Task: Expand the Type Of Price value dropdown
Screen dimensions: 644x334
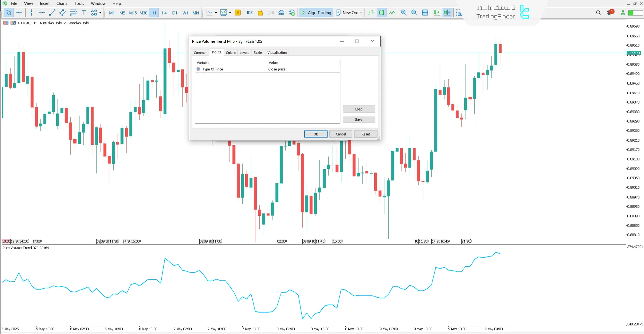Action: tap(302, 69)
